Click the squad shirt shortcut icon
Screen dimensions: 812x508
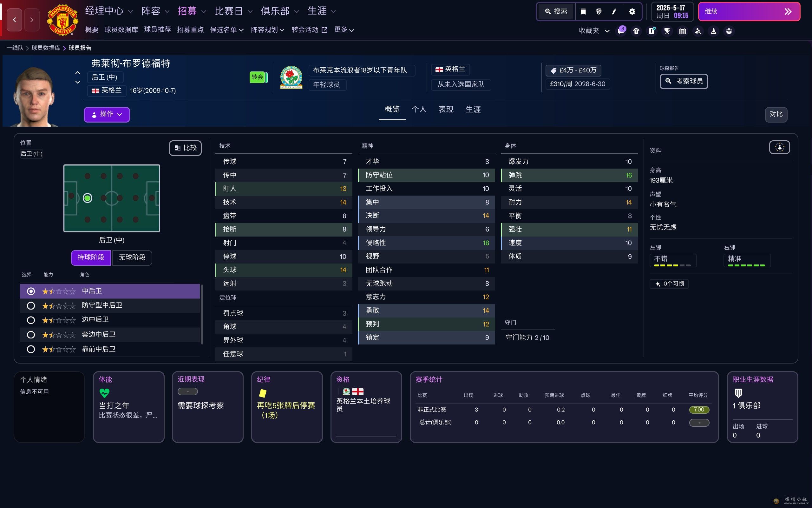coord(636,31)
